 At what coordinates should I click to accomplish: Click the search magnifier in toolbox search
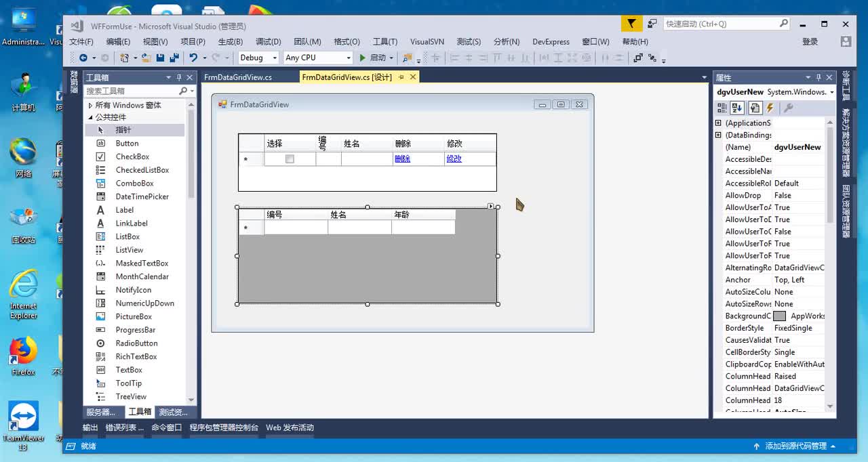183,91
